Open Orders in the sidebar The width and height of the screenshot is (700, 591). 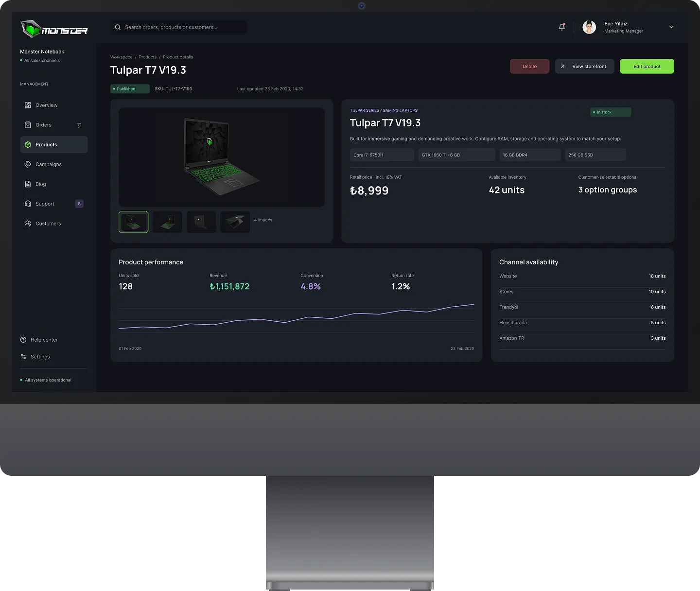[53, 125]
